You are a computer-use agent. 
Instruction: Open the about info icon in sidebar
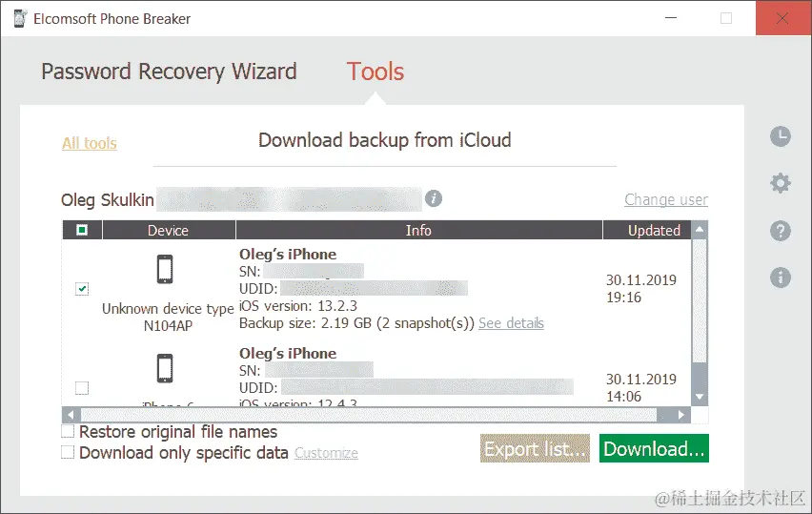(x=780, y=278)
